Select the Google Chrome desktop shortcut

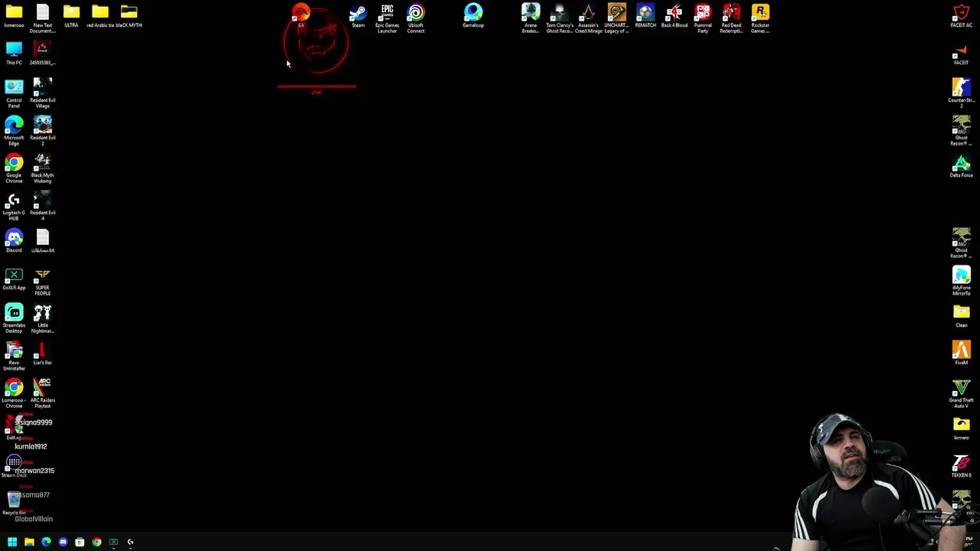14,168
